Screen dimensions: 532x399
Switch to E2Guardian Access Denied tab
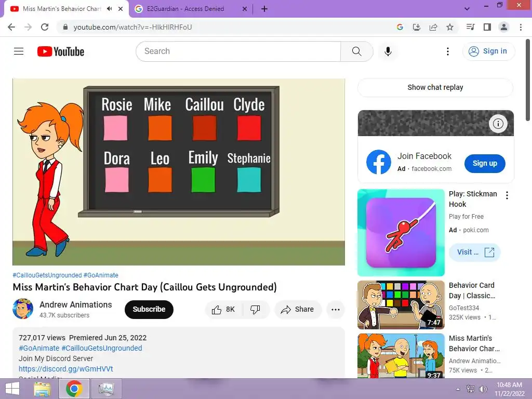coord(185,9)
